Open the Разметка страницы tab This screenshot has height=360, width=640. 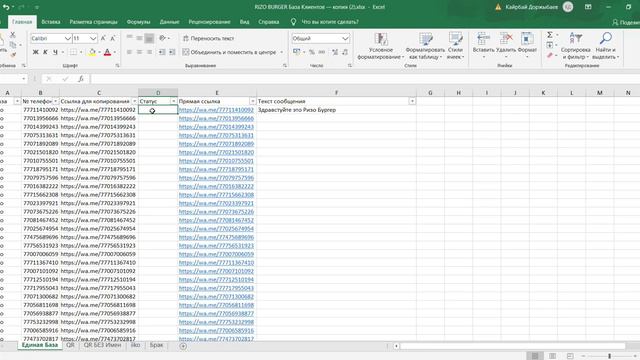[x=93, y=22]
